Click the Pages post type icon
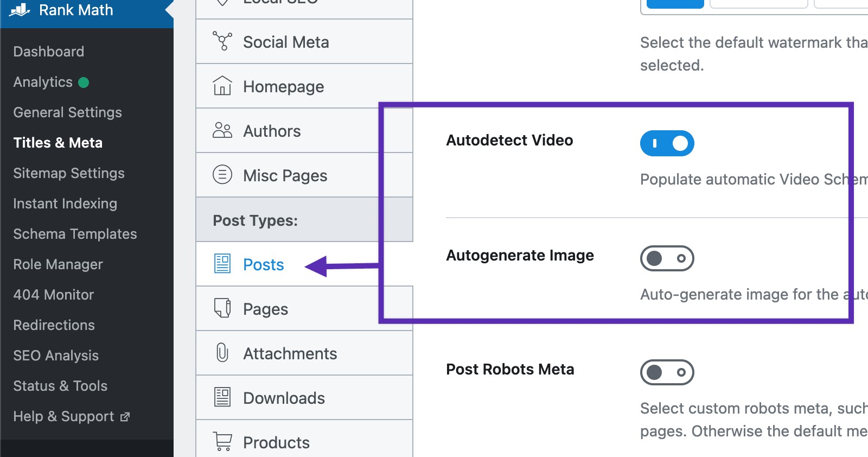Screen dimensions: 868x457 tap(222, 308)
